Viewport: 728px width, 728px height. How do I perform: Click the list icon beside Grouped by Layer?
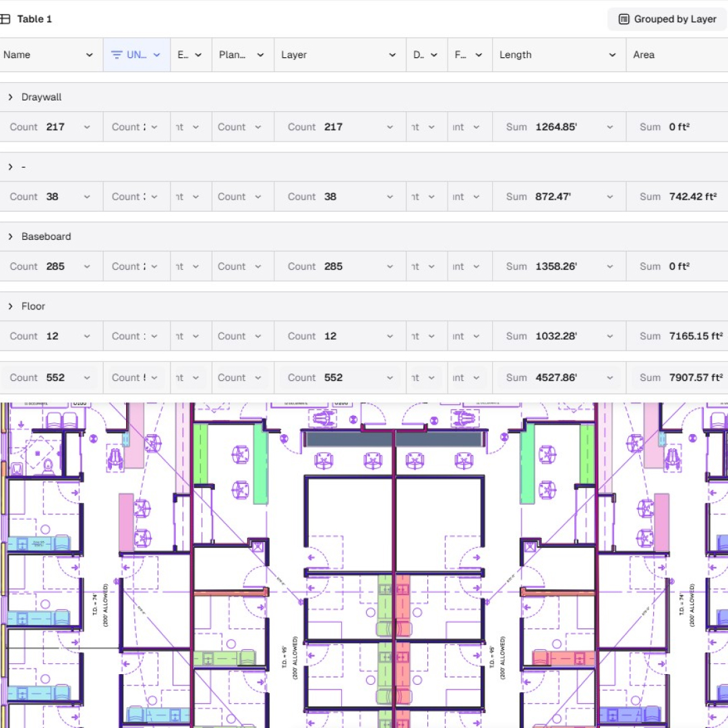pos(624,19)
